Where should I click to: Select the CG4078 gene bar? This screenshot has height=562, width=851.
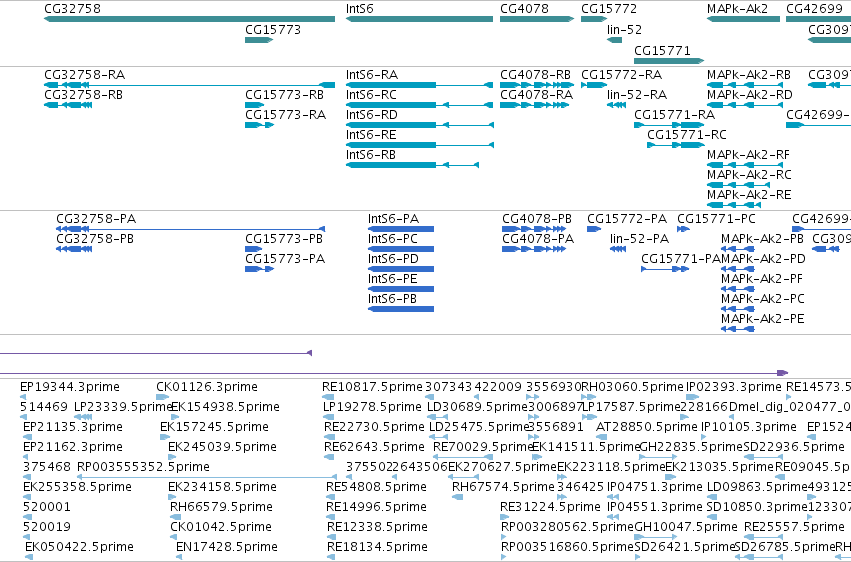(537, 19)
